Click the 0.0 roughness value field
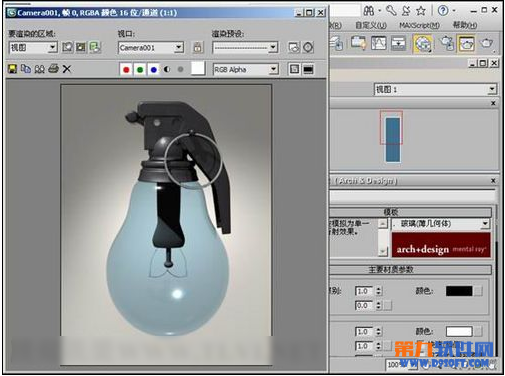Image resolution: width=505 pixels, height=376 pixels. (x=364, y=305)
